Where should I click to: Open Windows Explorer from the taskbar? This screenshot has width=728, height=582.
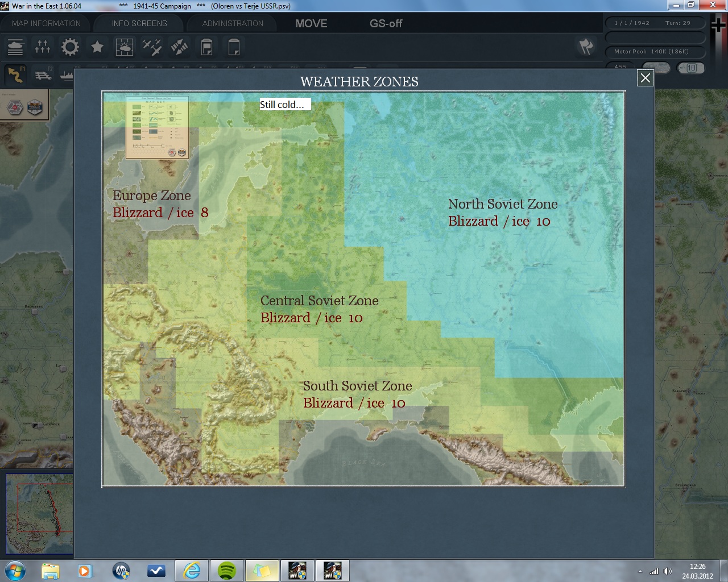(50, 570)
